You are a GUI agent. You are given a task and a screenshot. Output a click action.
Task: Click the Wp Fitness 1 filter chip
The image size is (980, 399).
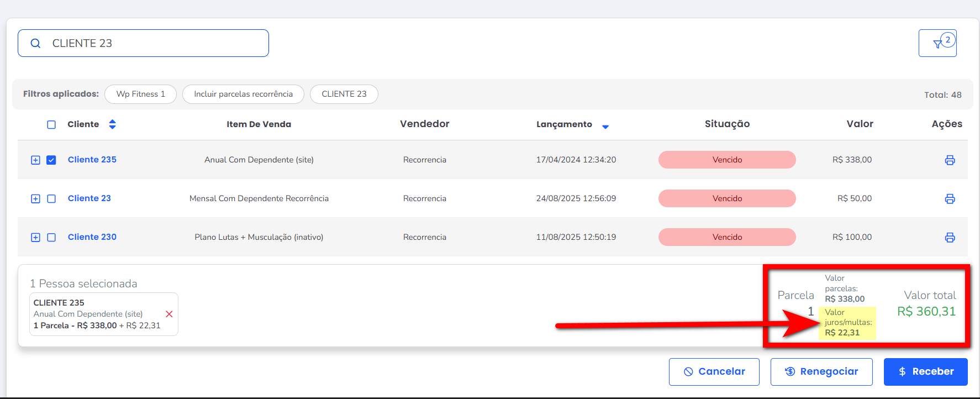(x=140, y=94)
